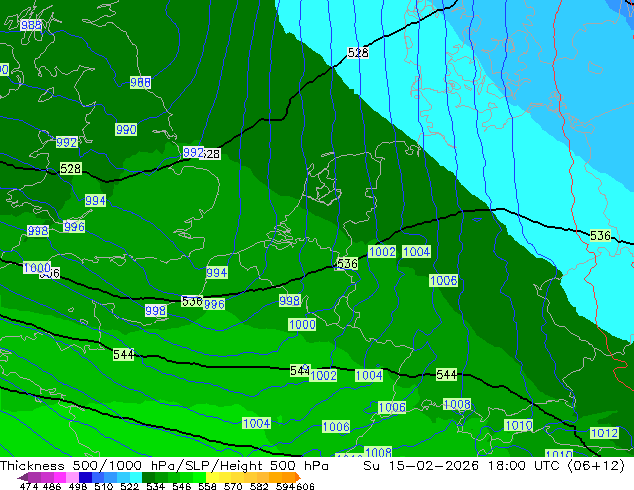Click the legend value 474
The width and height of the screenshot is (634, 490).
pos(29,486)
